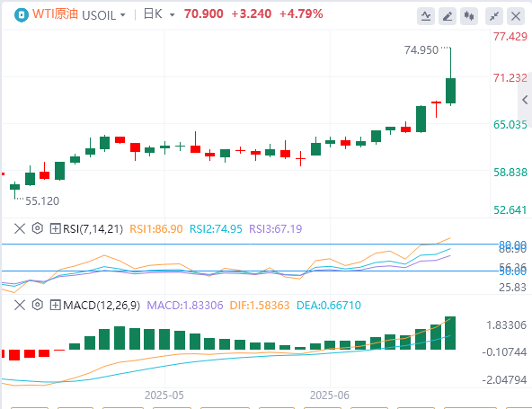Click the WTI原油 logo icon
532x409 pixels.
[x=21, y=15]
